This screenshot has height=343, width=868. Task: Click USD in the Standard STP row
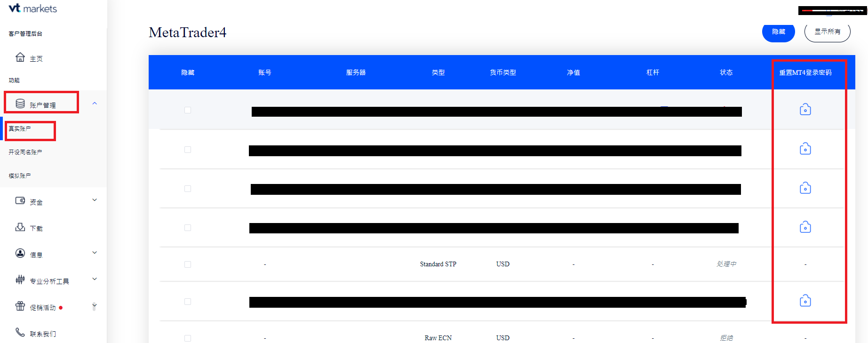click(x=503, y=264)
